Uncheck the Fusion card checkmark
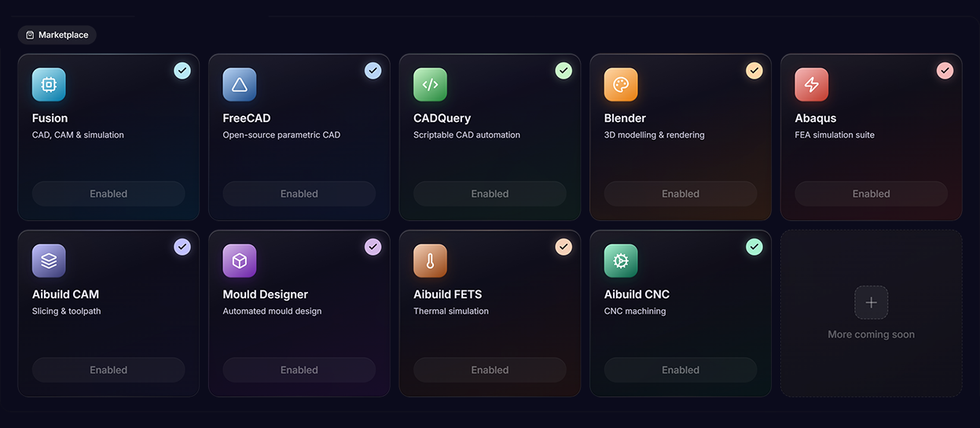The height and width of the screenshot is (428, 980). coord(182,71)
